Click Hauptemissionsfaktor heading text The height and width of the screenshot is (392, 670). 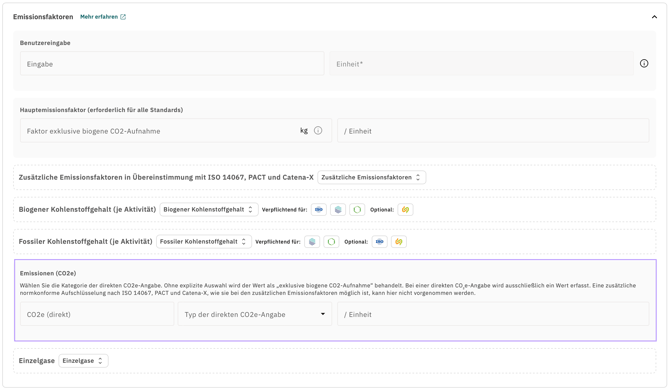(x=101, y=110)
